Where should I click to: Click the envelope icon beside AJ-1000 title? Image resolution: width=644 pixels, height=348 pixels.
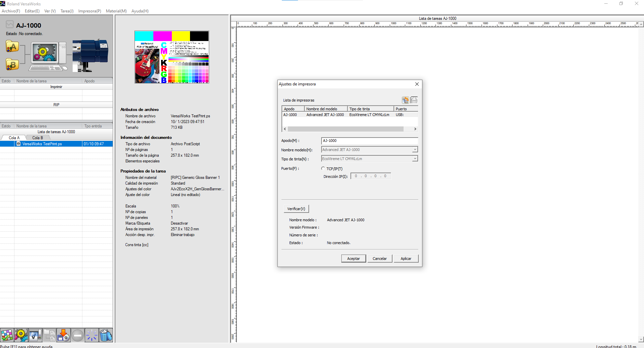10,24
